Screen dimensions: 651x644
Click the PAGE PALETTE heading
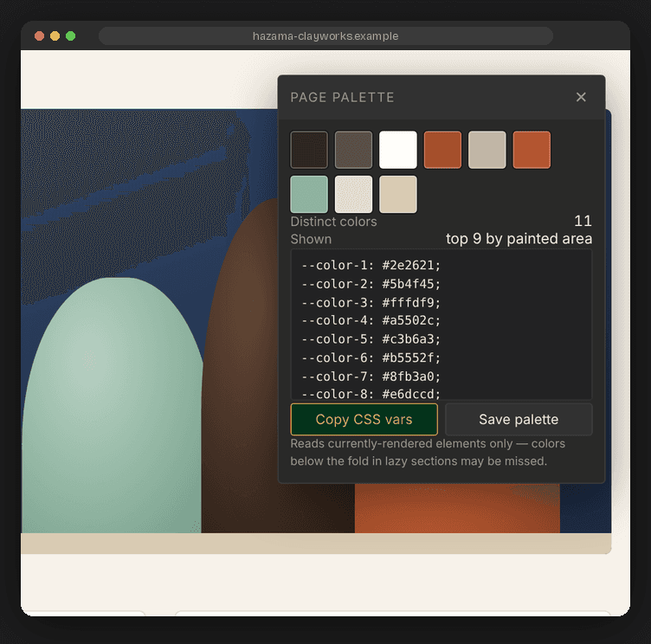point(342,97)
